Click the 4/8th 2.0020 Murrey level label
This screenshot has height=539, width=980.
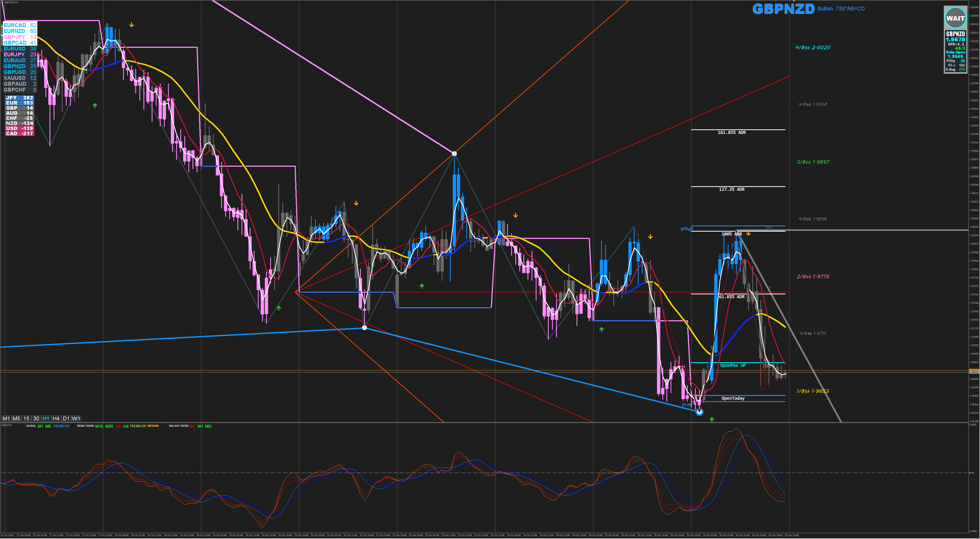pos(812,47)
